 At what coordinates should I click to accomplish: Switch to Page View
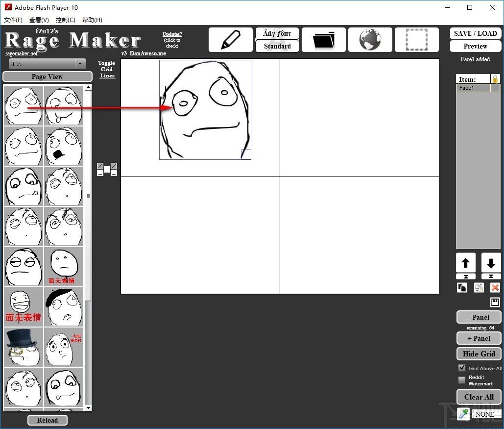coord(47,76)
